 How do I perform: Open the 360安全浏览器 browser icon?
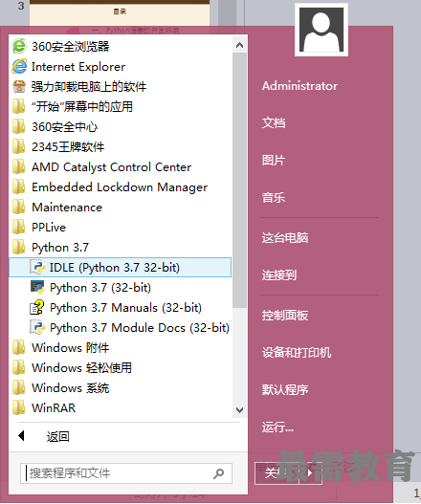tap(19, 46)
